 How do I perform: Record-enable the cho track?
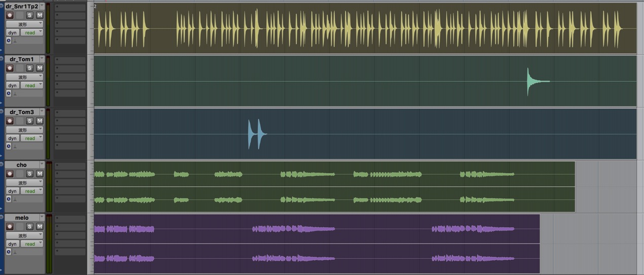point(10,174)
